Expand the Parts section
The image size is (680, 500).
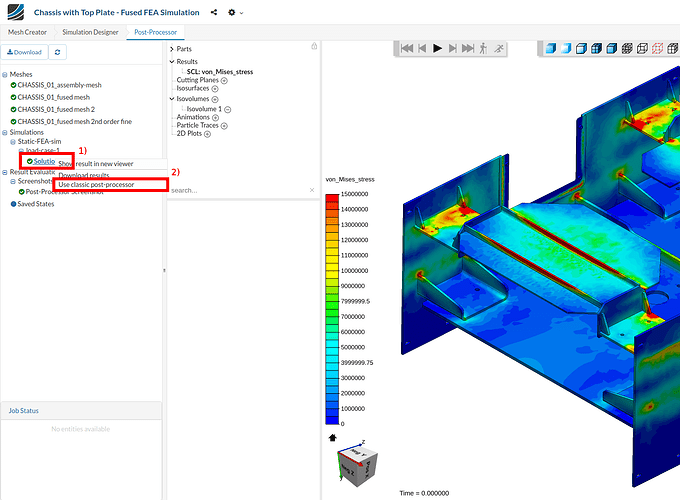tap(172, 49)
